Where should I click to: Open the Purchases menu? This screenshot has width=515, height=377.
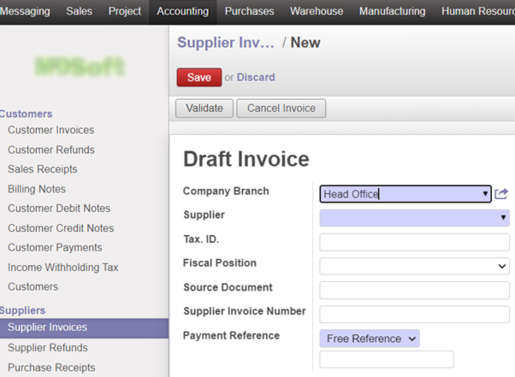click(249, 11)
